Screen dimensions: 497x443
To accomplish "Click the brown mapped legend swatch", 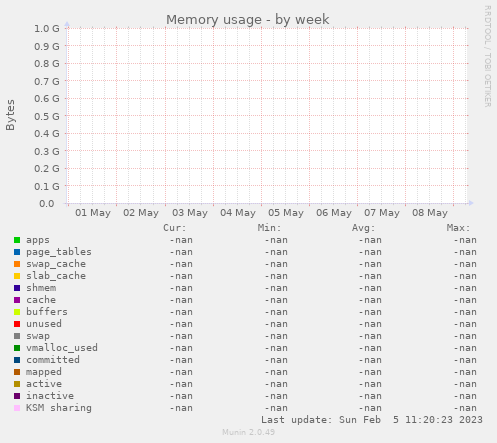I will tap(17, 372).
